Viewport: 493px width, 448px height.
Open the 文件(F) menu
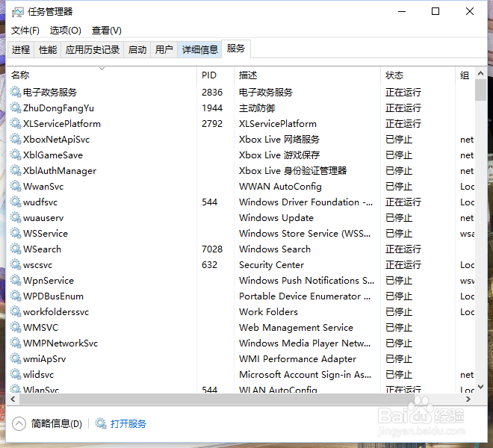pyautogui.click(x=25, y=31)
